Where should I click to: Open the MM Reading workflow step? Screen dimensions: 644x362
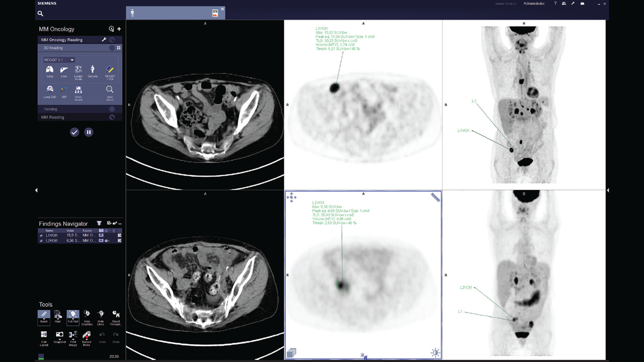(x=52, y=117)
